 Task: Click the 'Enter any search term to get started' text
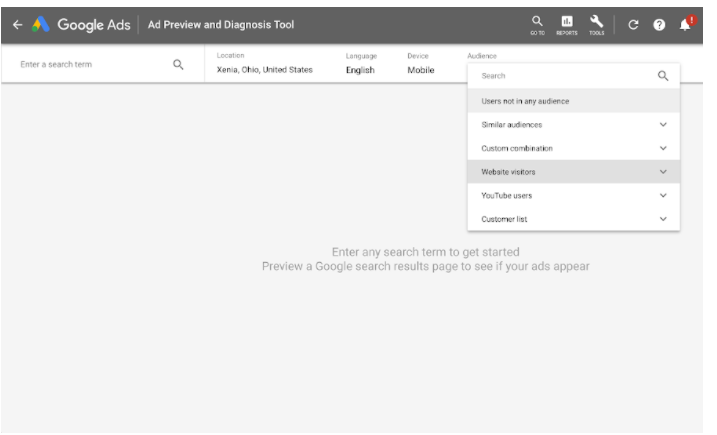(x=425, y=252)
